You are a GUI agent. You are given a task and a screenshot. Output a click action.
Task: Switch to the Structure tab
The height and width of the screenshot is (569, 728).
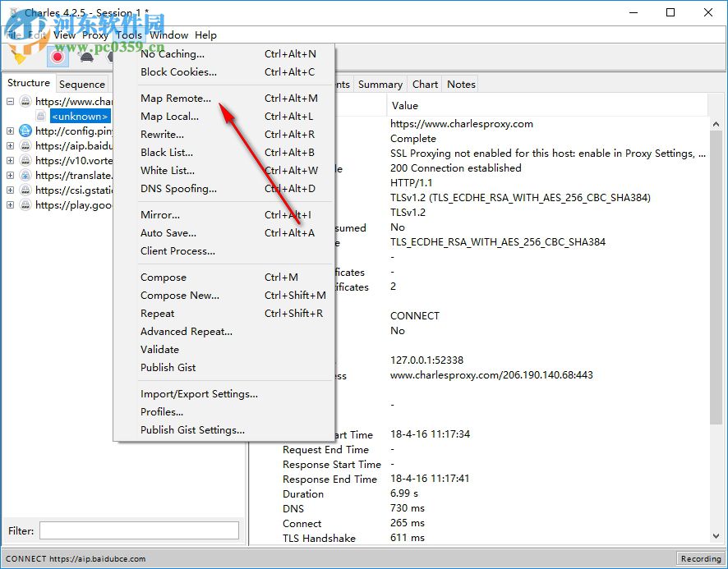[x=29, y=83]
